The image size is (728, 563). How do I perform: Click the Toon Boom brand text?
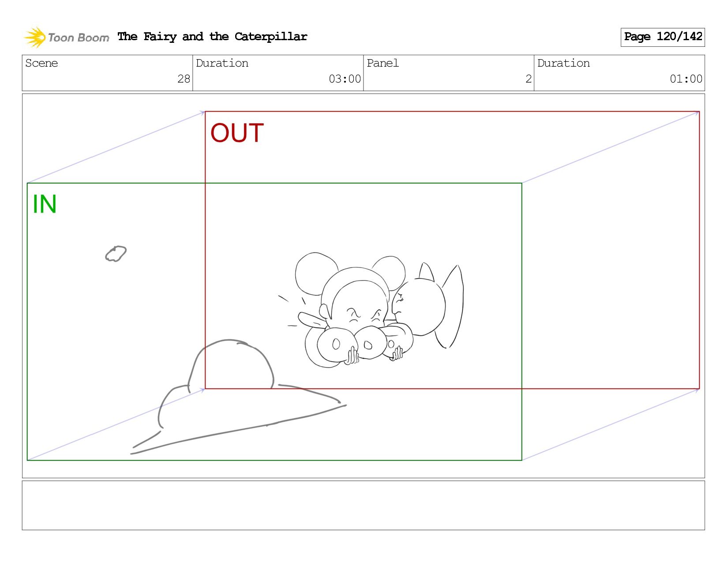79,38
